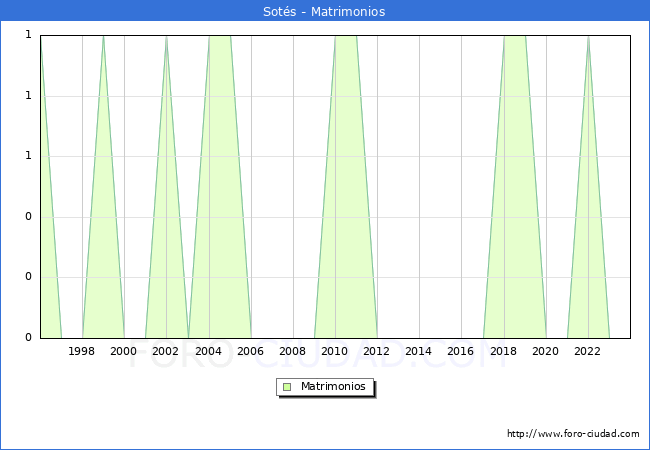Select the 2000 label on the x-axis

point(124,351)
